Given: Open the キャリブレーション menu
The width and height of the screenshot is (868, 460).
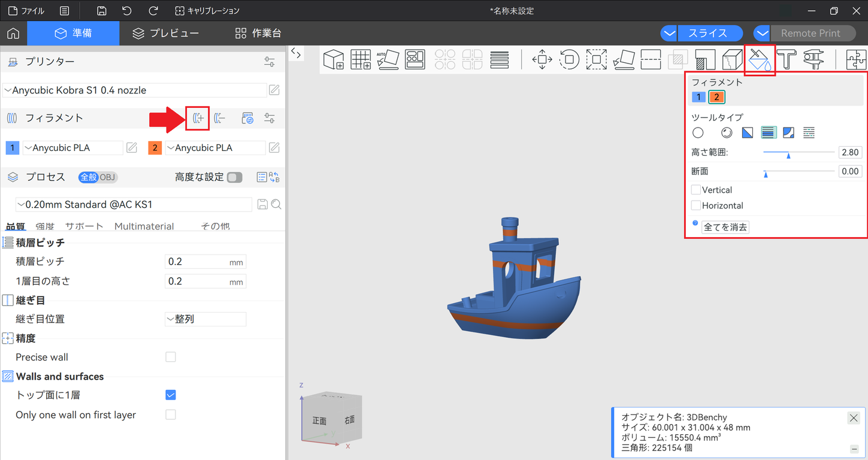Looking at the screenshot, I should [207, 11].
